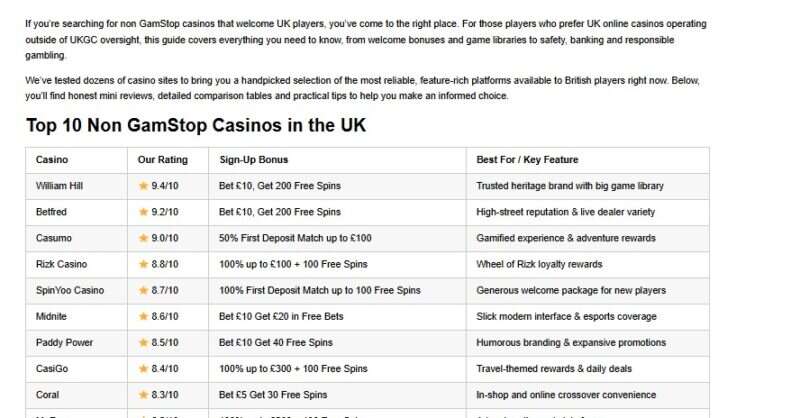The image size is (800, 418).
Task: Click the star icon beside CasiGo's 8.4/10 rating
Action: (x=143, y=369)
